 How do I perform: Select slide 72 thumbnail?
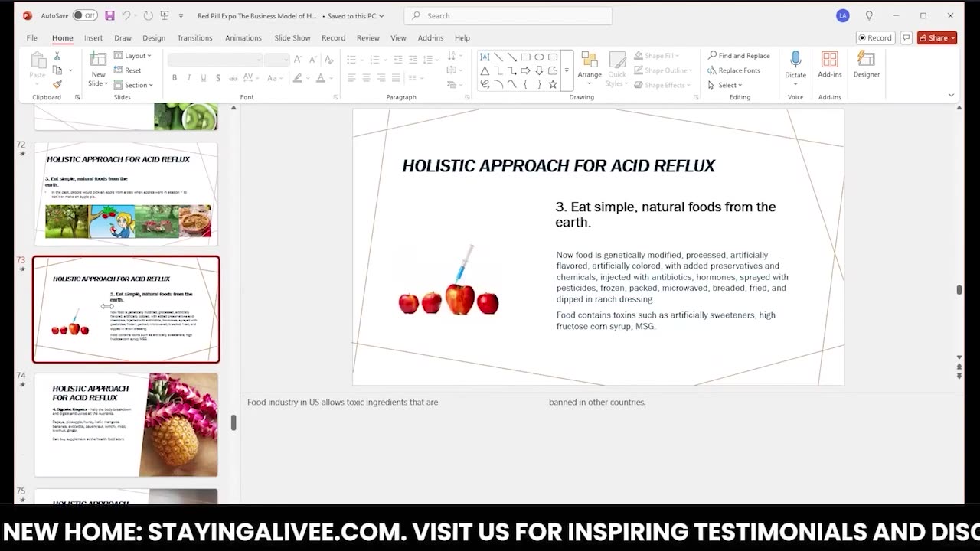pyautogui.click(x=126, y=194)
